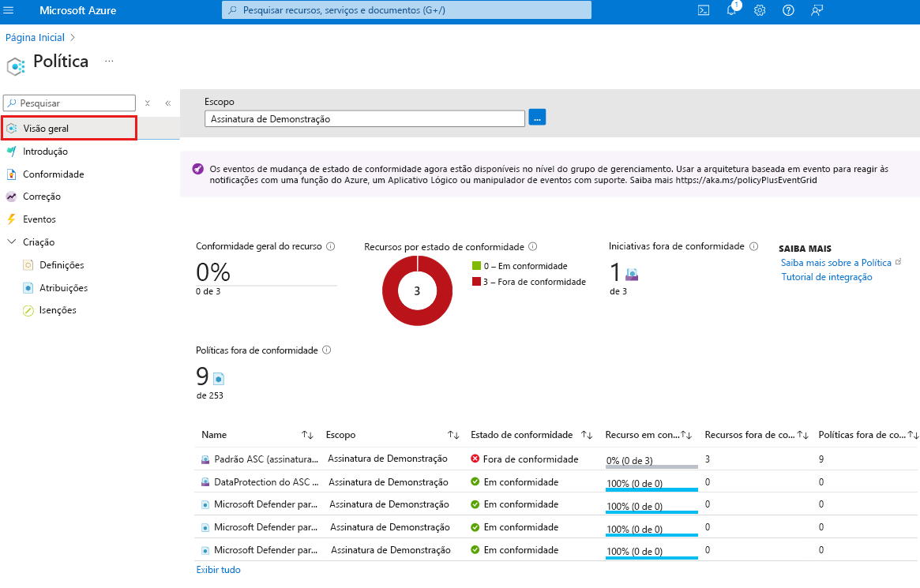
Task: Click info icon beside Conformidade geral do recurso
Action: point(330,246)
